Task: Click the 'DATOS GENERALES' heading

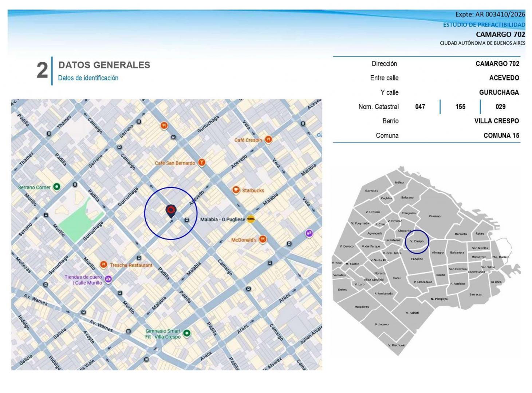Action: tap(104, 65)
